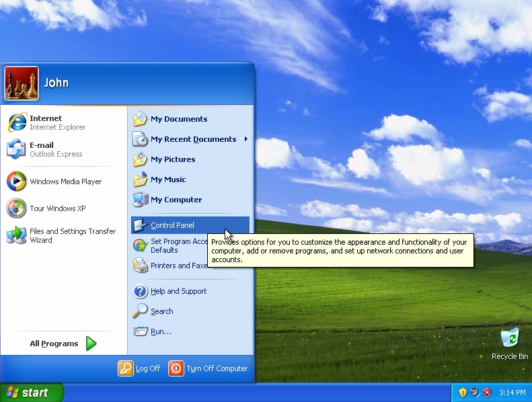This screenshot has height=402, width=532.
Task: Click the Windows Media Player label
Action: tap(65, 182)
